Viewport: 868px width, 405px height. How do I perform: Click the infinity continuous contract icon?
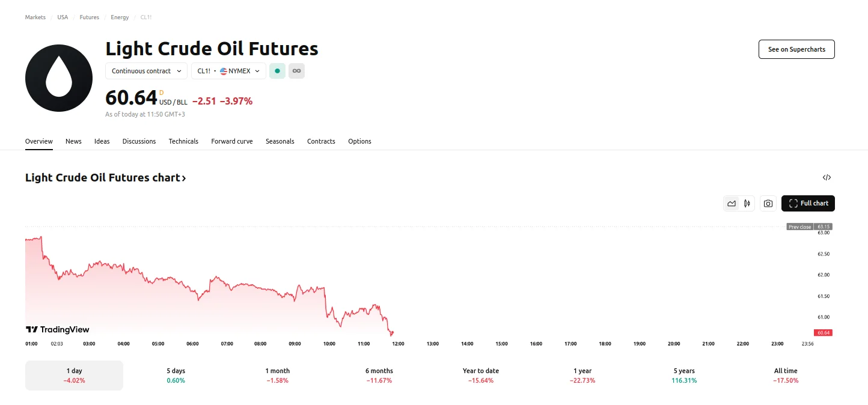click(x=296, y=71)
